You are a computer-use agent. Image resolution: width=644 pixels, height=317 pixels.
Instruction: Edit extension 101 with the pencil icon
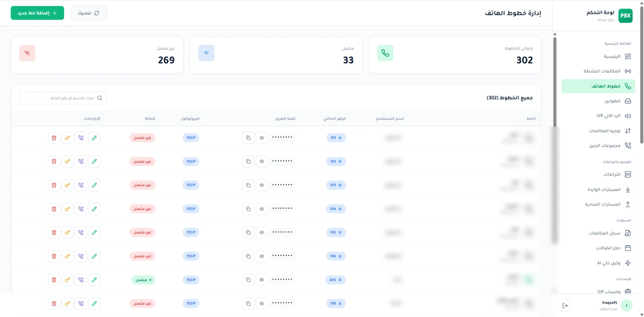94,138
